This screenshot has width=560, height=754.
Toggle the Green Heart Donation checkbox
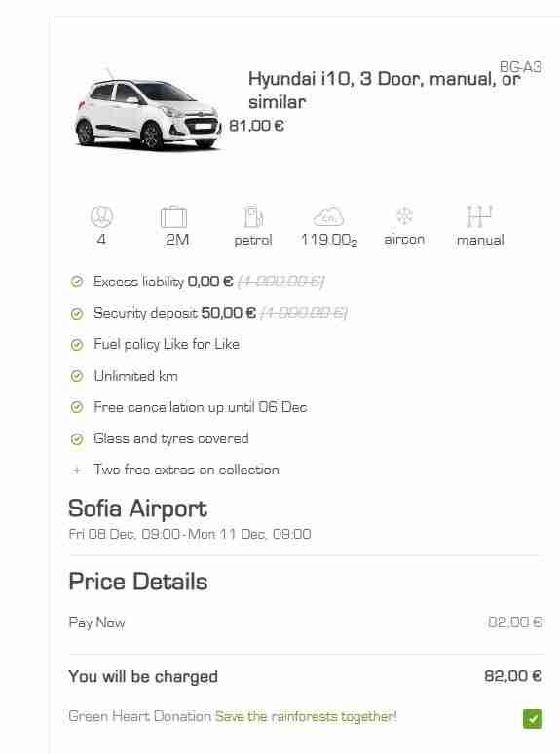(x=532, y=719)
